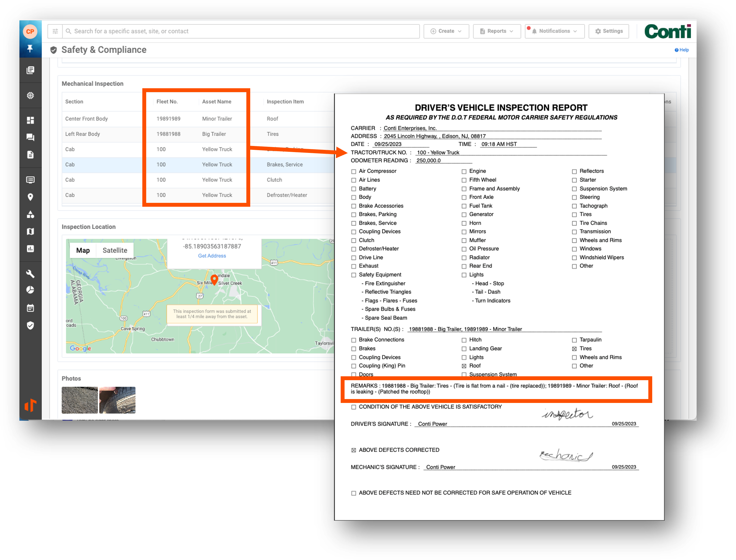
Task: Open the folded map icon in sidebar
Action: coord(30,231)
